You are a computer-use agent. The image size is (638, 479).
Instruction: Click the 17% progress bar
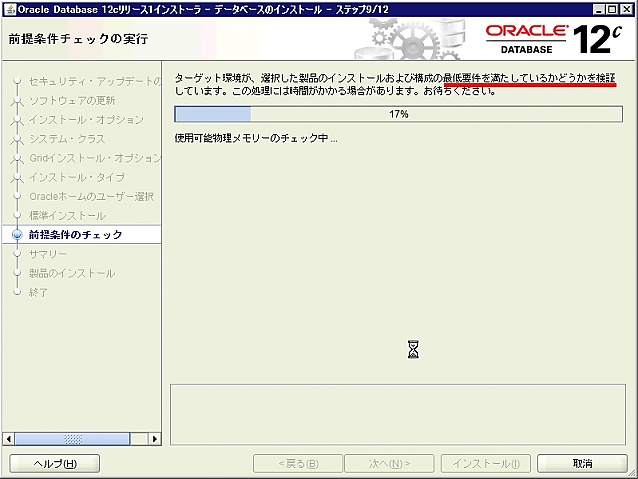pos(398,114)
